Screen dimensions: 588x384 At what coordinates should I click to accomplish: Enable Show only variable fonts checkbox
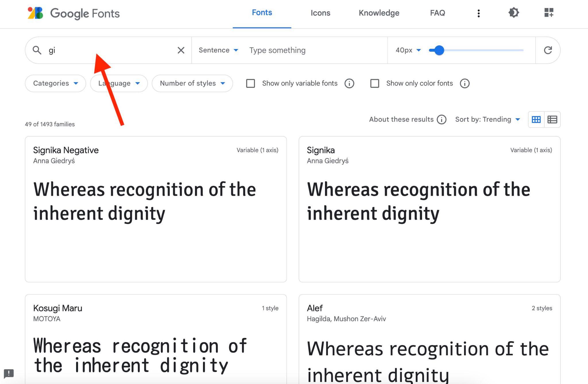pos(250,83)
